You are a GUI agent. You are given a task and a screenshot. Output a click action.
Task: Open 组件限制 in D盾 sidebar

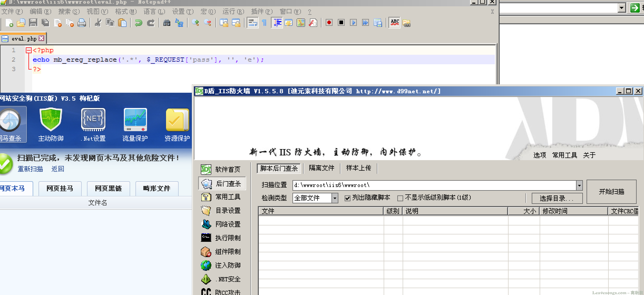point(222,252)
